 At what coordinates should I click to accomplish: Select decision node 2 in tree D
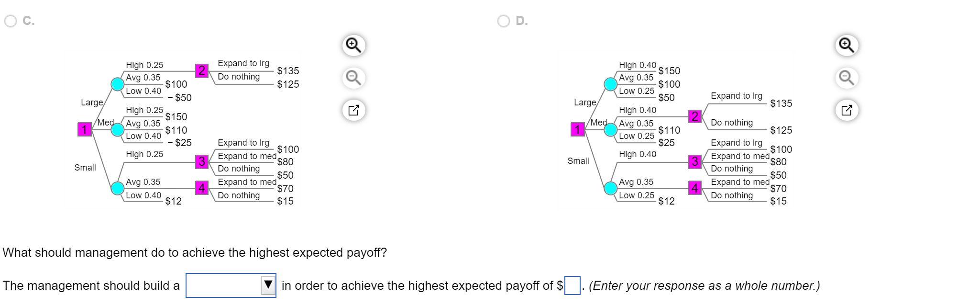694,116
